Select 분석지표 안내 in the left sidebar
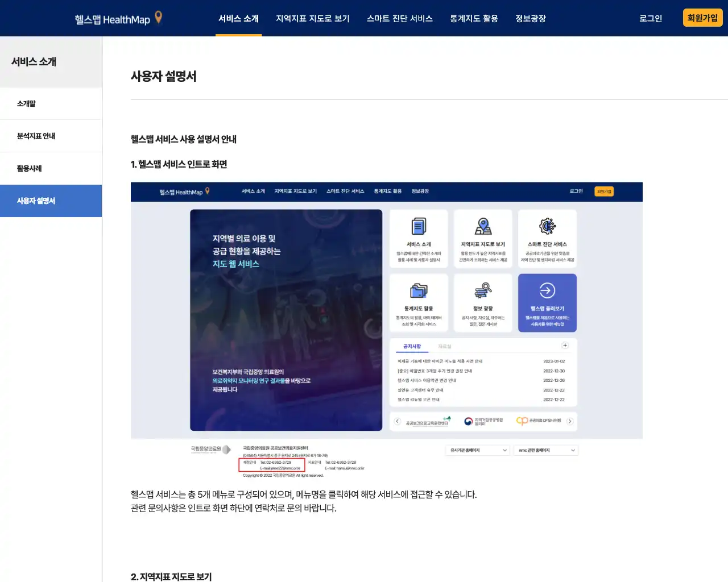 35,136
